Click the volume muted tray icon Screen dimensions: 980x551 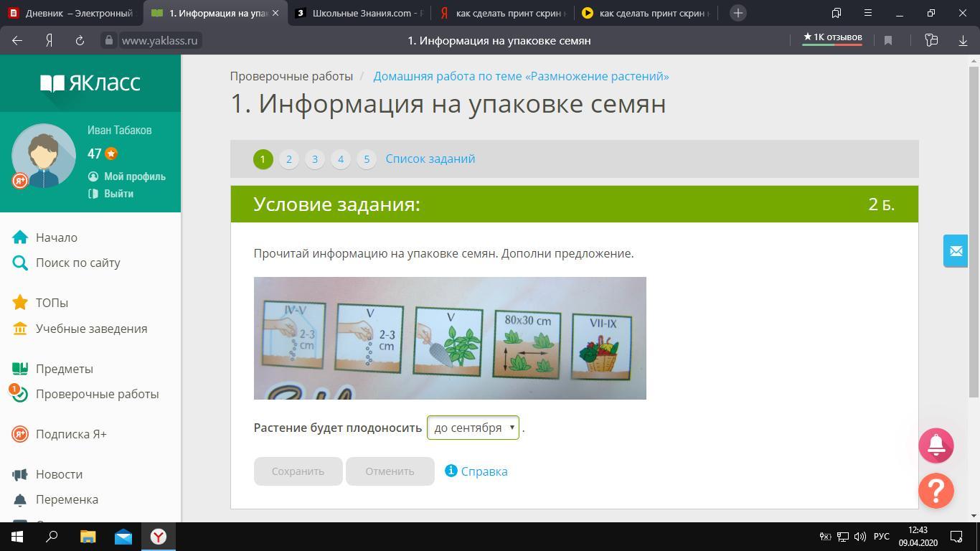click(x=860, y=537)
